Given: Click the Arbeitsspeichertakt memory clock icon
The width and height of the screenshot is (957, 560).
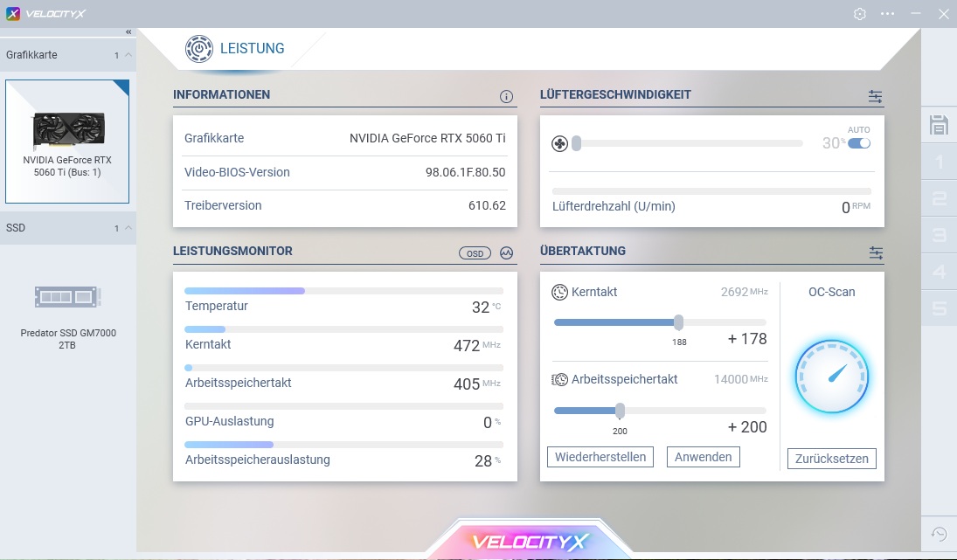Looking at the screenshot, I should [559, 379].
